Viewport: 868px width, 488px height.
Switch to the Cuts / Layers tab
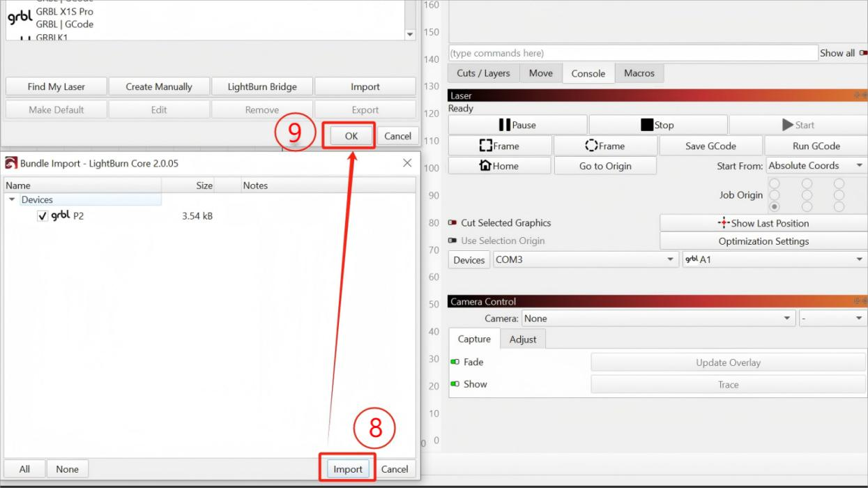click(483, 73)
